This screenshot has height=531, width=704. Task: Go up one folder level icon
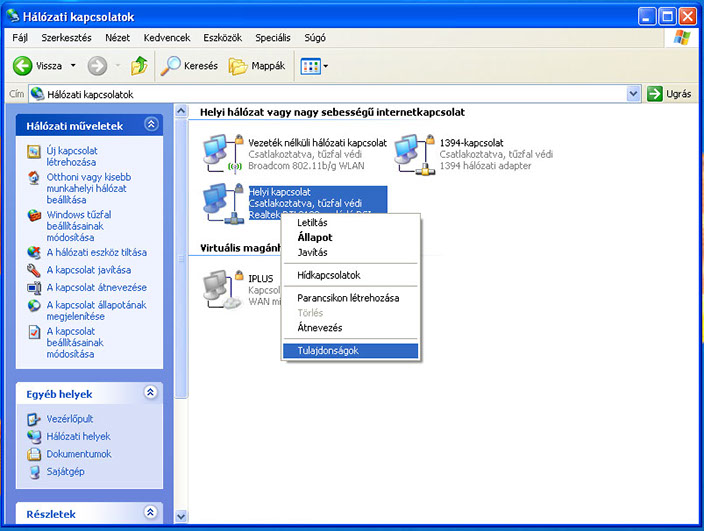coord(139,66)
